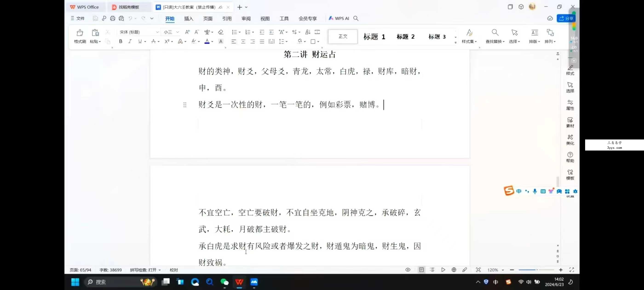
Task: Switch to the 审阅 review tab
Action: (x=246, y=18)
